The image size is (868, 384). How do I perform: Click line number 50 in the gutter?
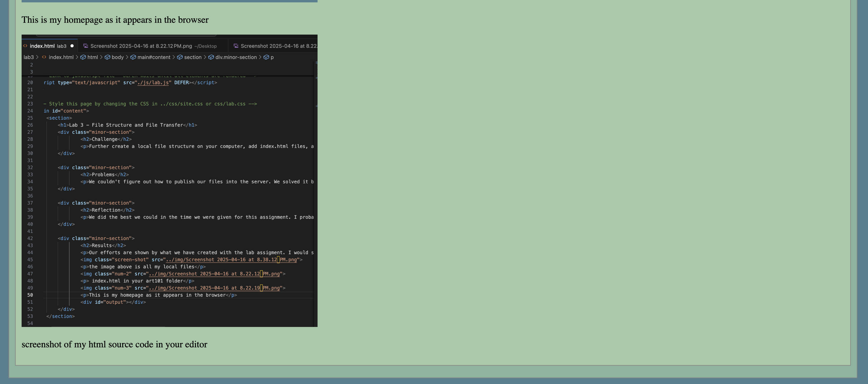click(30, 295)
